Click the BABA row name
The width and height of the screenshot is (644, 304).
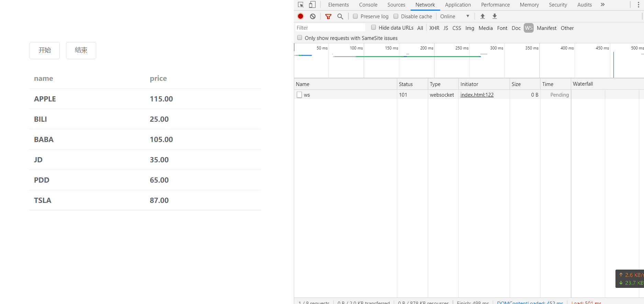click(44, 140)
